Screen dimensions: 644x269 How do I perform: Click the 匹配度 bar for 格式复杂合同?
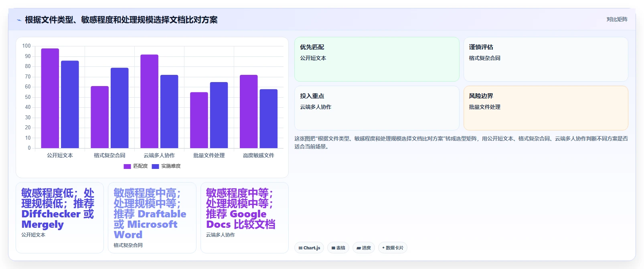[99, 117]
